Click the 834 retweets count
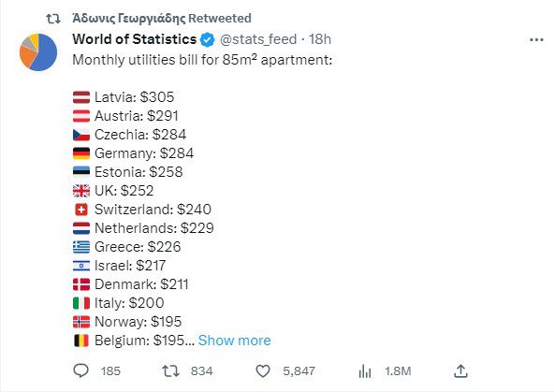This screenshot has height=392, width=554. [202, 371]
